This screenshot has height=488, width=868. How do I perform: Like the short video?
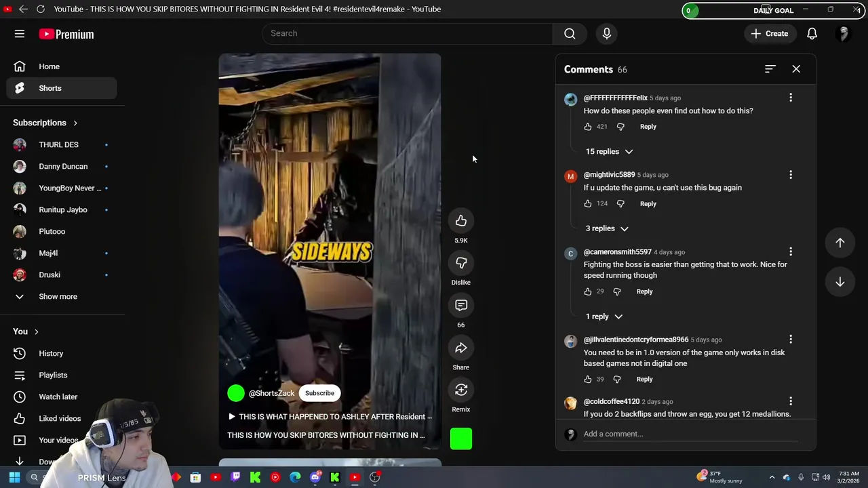coord(461,221)
